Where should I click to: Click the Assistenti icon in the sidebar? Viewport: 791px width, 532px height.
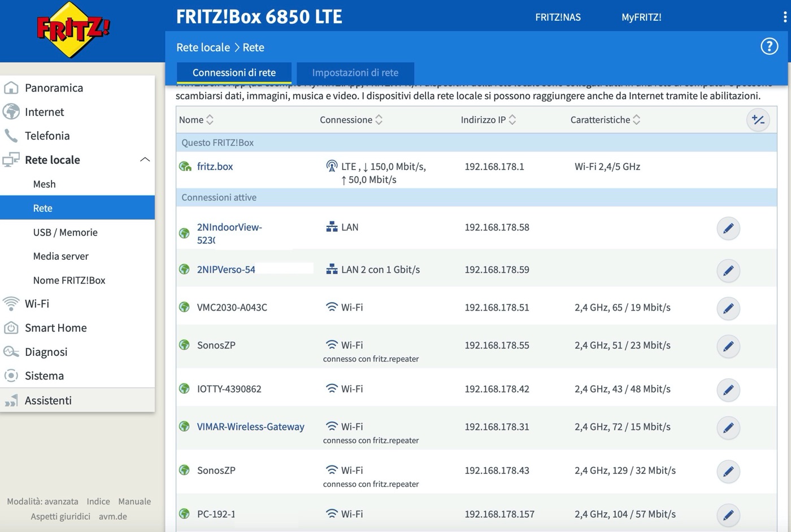click(11, 400)
